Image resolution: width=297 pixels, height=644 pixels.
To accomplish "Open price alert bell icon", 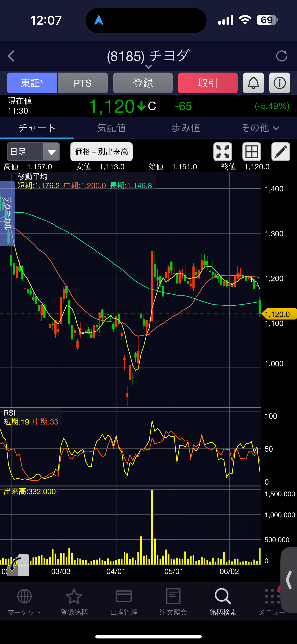I will [253, 83].
